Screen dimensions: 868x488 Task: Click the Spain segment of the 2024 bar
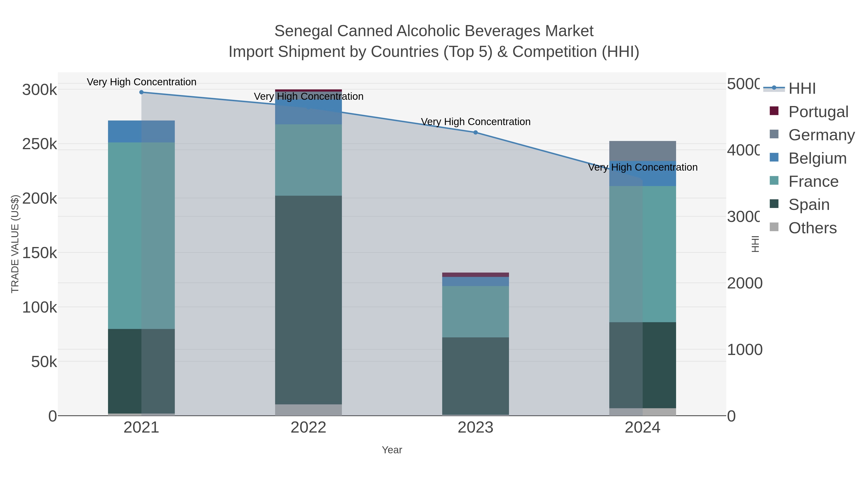point(643,365)
